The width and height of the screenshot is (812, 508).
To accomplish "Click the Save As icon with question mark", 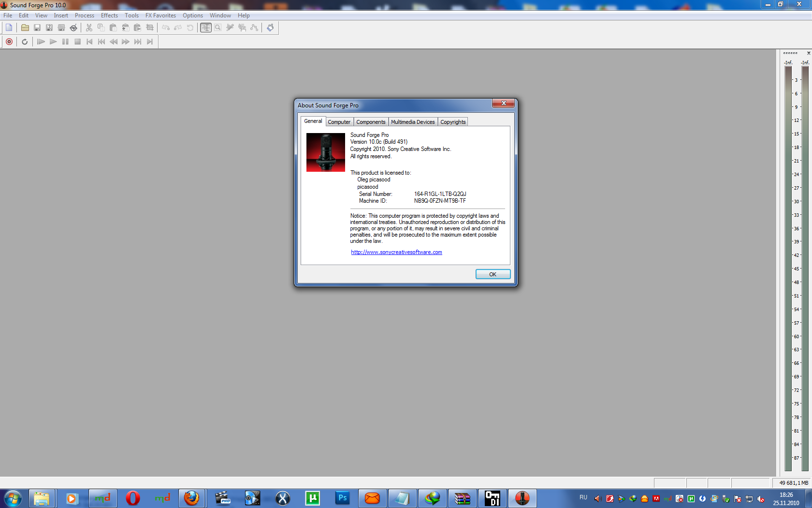I will click(49, 28).
